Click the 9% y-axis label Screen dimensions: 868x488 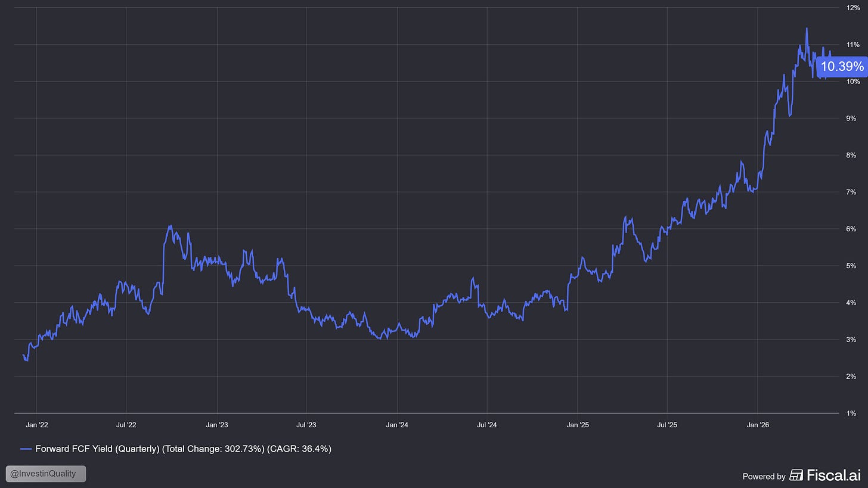point(852,119)
